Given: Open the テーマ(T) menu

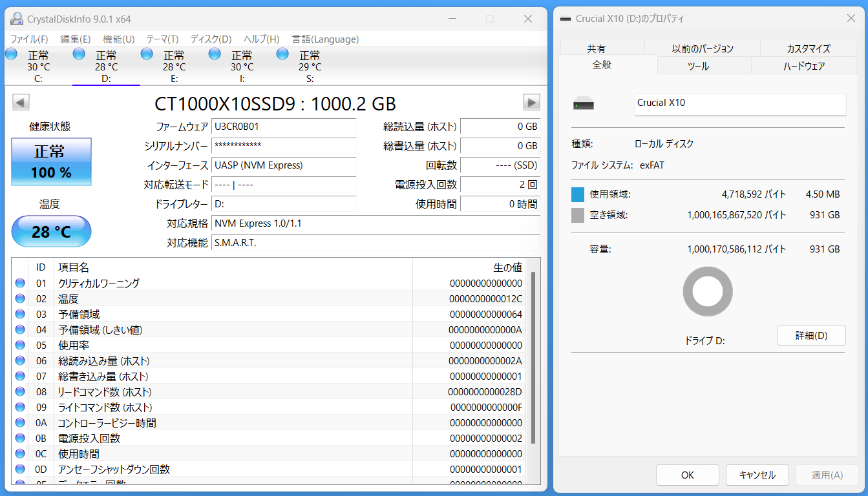Looking at the screenshot, I should (163, 39).
